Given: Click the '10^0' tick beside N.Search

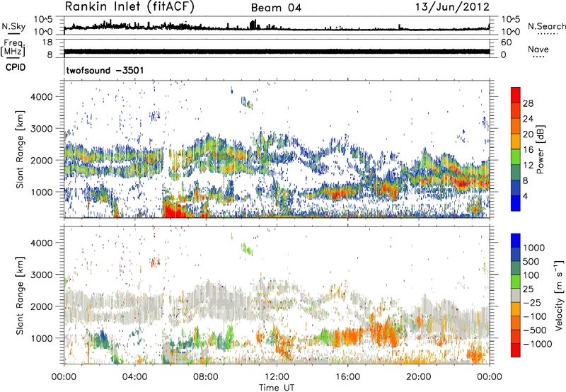Looking at the screenshot, I should (x=510, y=32).
